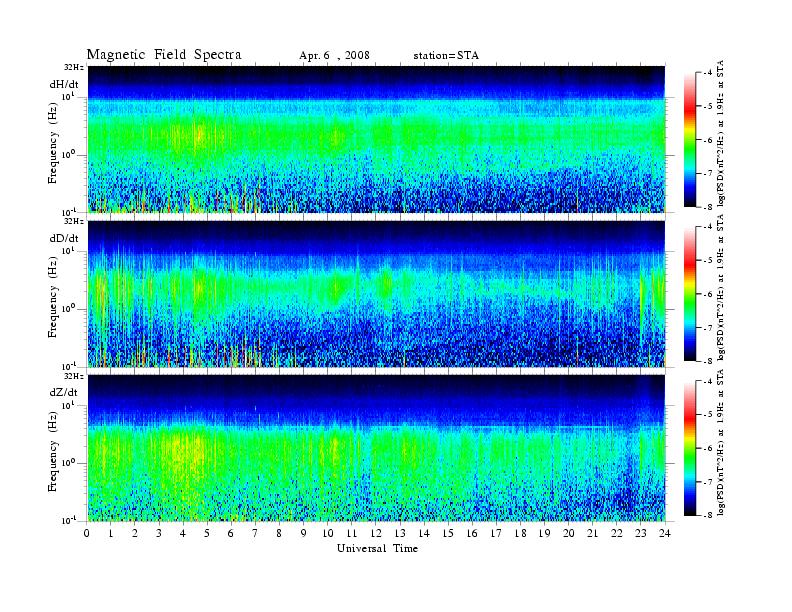The image size is (792, 612).
Task: Click inside the dZ/dt spectrogram plot
Action: point(376,448)
